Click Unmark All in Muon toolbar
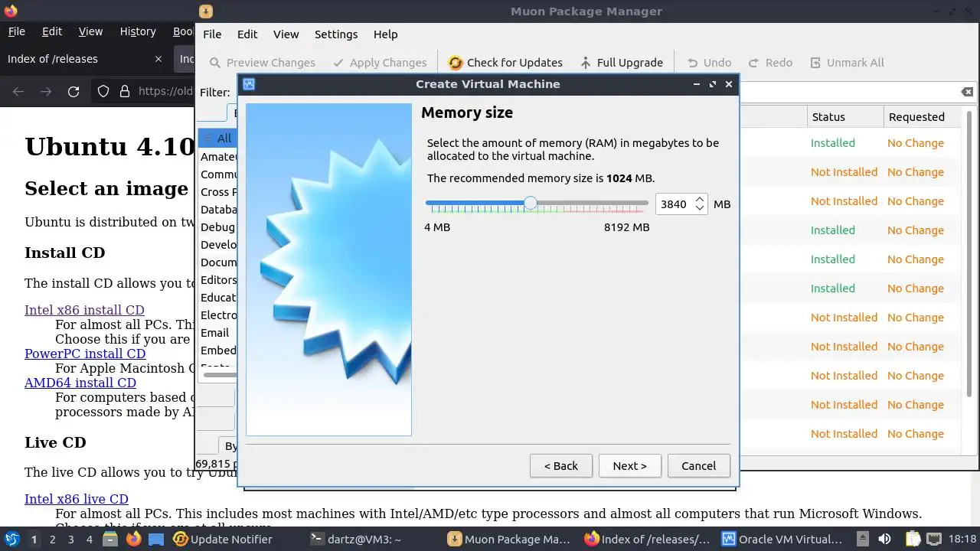This screenshot has height=551, width=980. point(847,63)
